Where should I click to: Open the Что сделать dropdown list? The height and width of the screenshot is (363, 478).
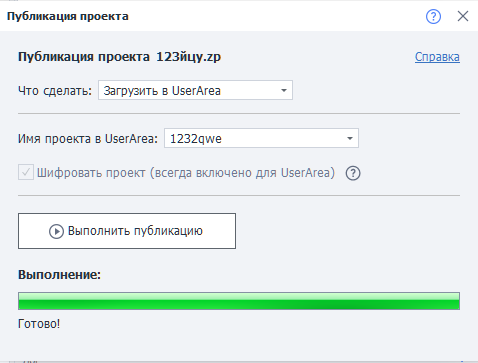195,90
